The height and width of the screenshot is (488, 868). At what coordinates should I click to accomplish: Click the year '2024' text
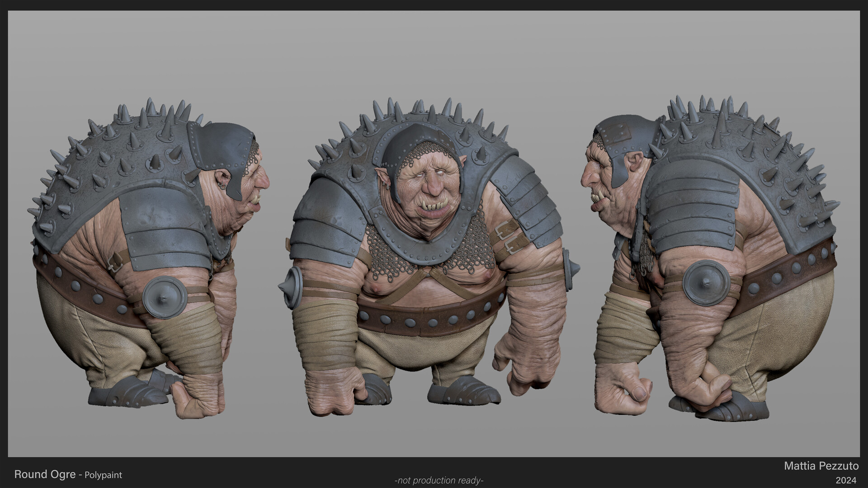point(847,480)
